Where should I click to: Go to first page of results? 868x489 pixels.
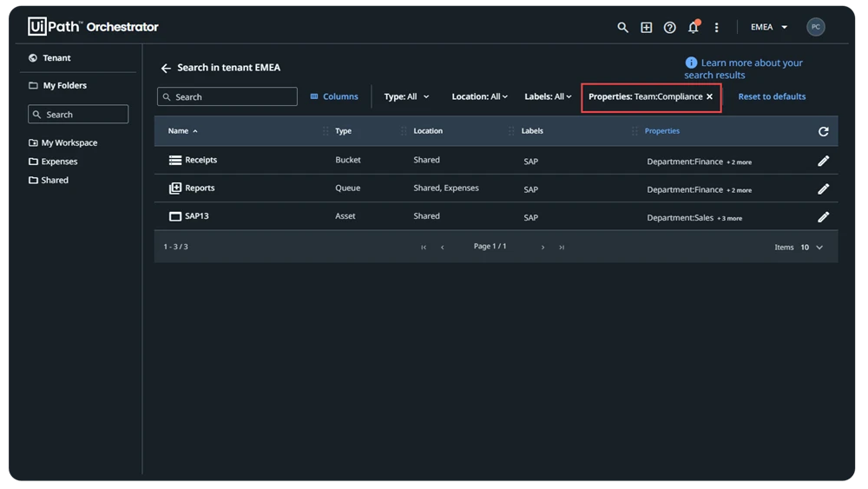[x=424, y=247]
